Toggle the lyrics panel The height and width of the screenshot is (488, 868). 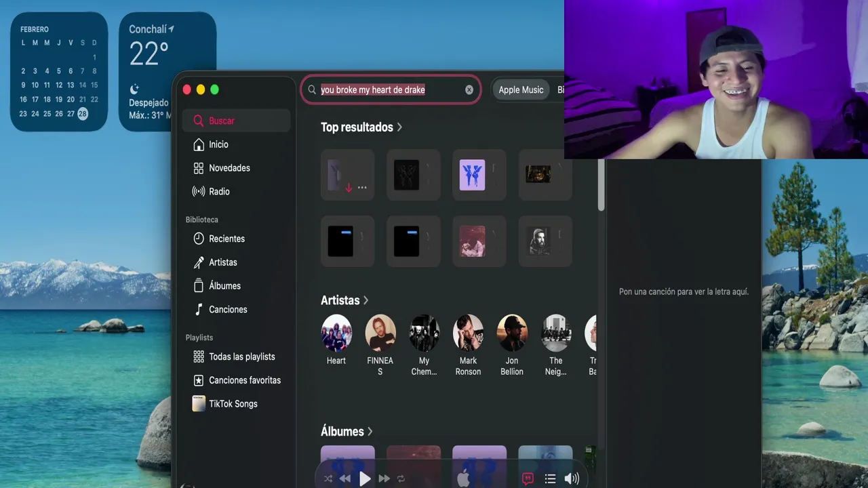528,479
